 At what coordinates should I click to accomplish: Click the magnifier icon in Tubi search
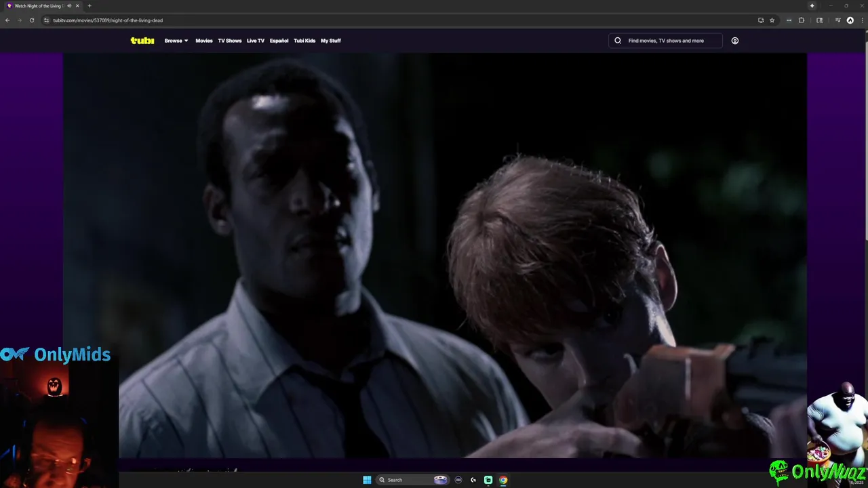tap(618, 41)
